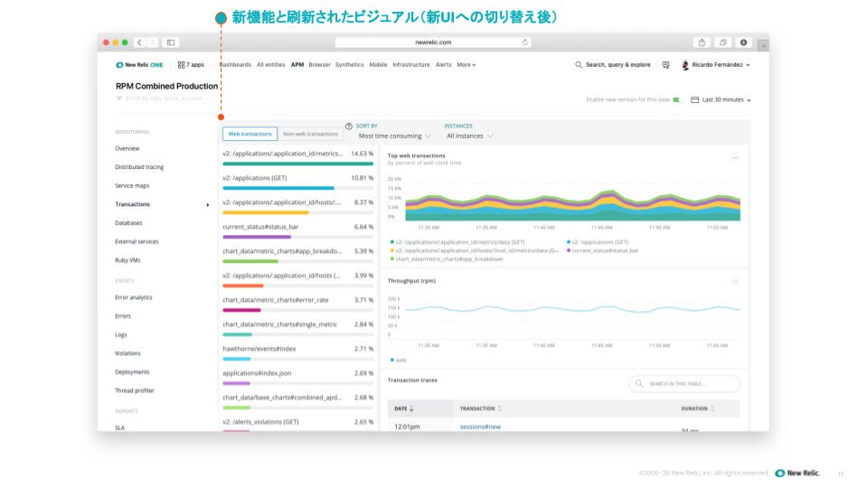868x488 pixels.
Task: Open the Most time consuming sort dropdown
Action: pyautogui.click(x=394, y=136)
